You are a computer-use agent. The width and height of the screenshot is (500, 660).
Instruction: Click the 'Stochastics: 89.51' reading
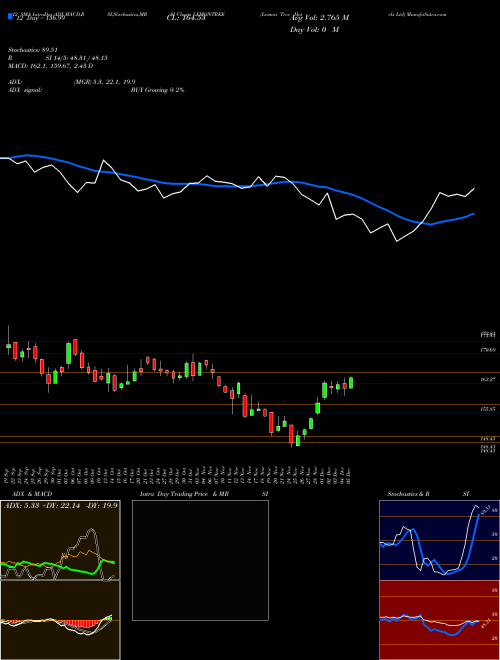[32, 50]
